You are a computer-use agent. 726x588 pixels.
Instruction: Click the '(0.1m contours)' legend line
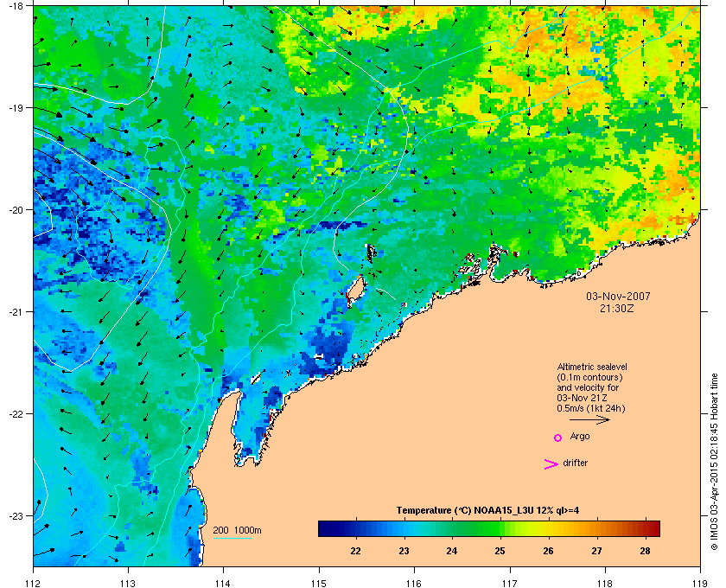coord(589,377)
